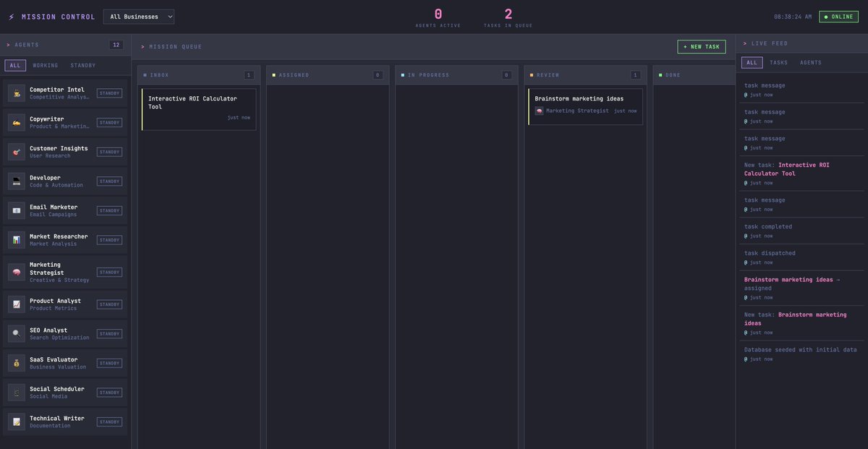Click the clock showing 08:38:24 AM
The height and width of the screenshot is (449, 868).
(x=793, y=17)
